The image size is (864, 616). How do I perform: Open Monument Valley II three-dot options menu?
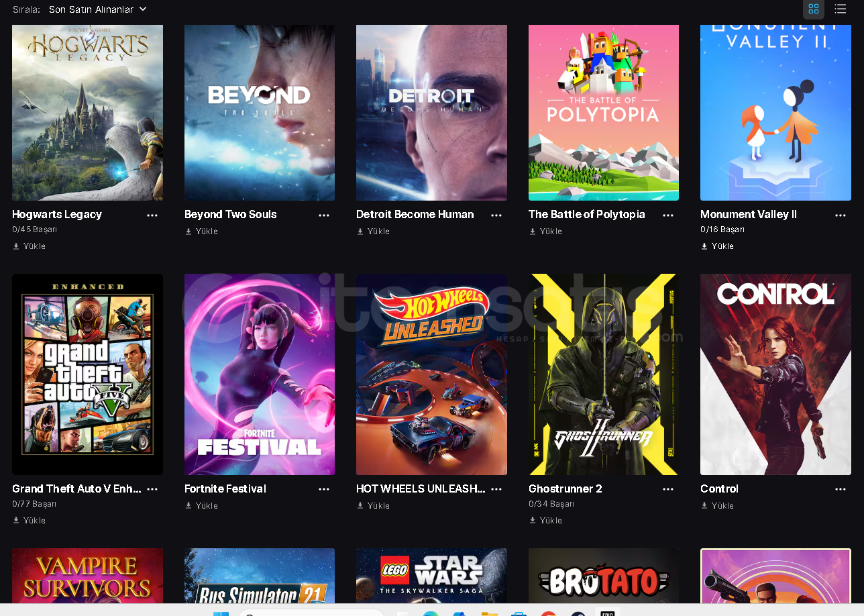pos(841,215)
